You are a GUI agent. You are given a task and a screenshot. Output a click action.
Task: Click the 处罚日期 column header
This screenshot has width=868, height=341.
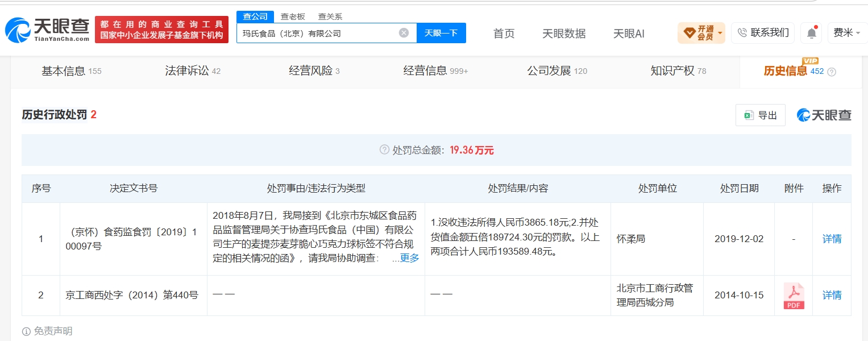(739, 189)
